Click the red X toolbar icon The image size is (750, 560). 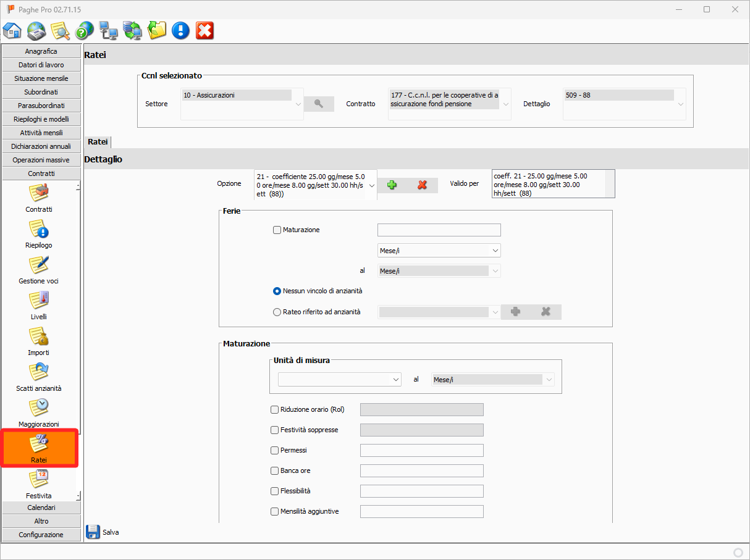[204, 30]
